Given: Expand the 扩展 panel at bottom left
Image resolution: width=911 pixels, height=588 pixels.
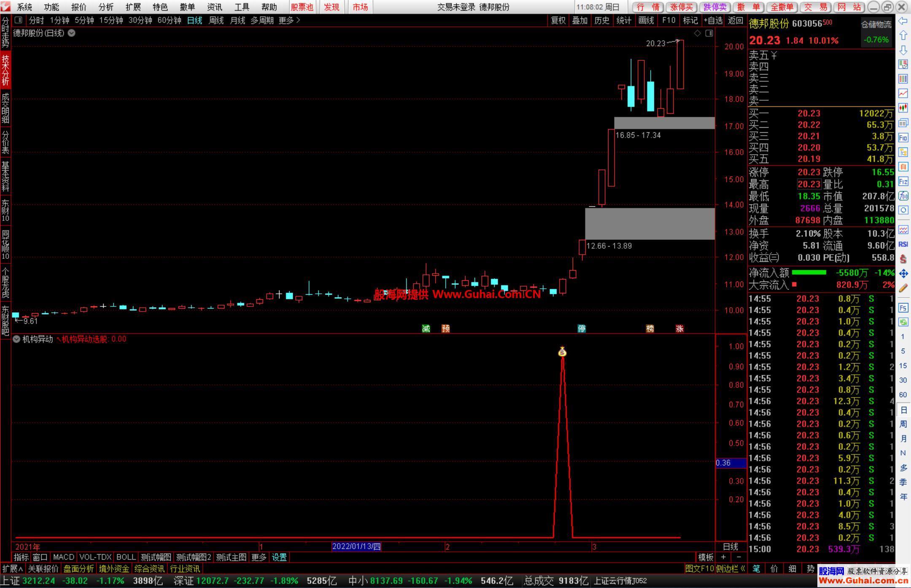Looking at the screenshot, I should tap(13, 569).
